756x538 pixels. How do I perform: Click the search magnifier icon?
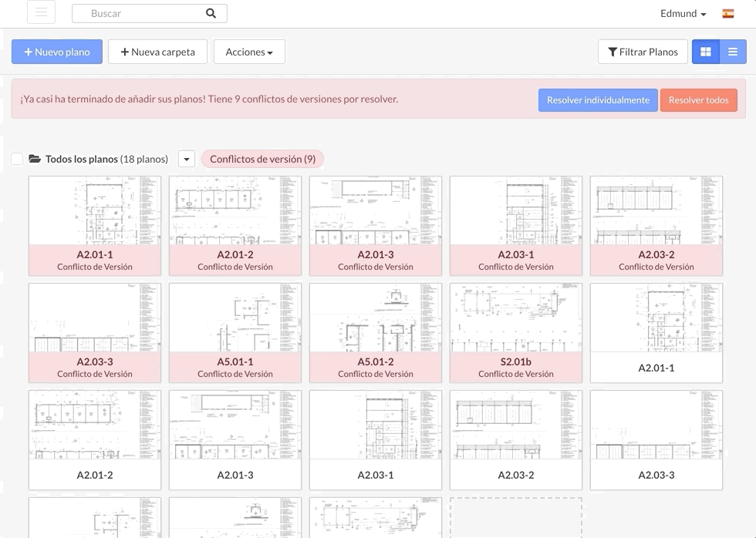click(211, 13)
